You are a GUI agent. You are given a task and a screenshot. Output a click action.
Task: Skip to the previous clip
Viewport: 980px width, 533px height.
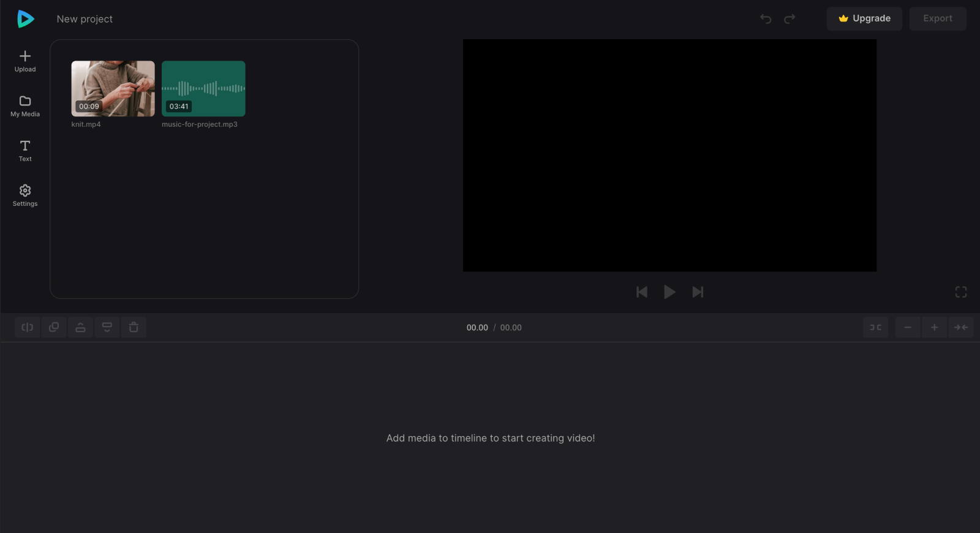pyautogui.click(x=642, y=292)
